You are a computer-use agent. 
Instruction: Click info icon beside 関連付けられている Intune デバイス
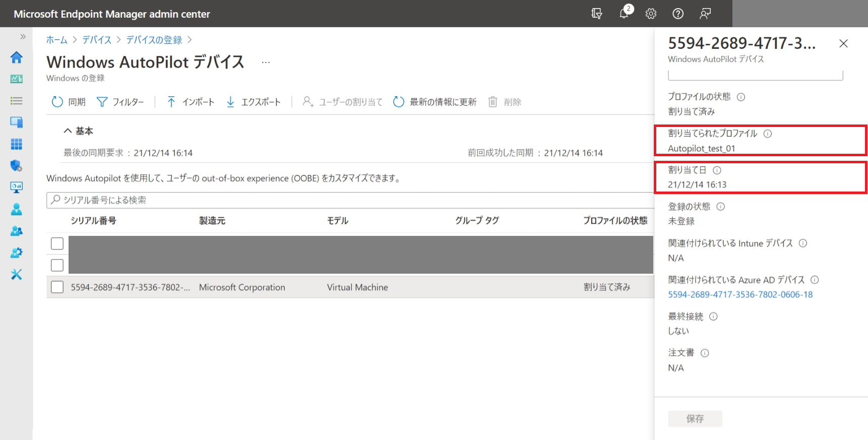point(803,243)
